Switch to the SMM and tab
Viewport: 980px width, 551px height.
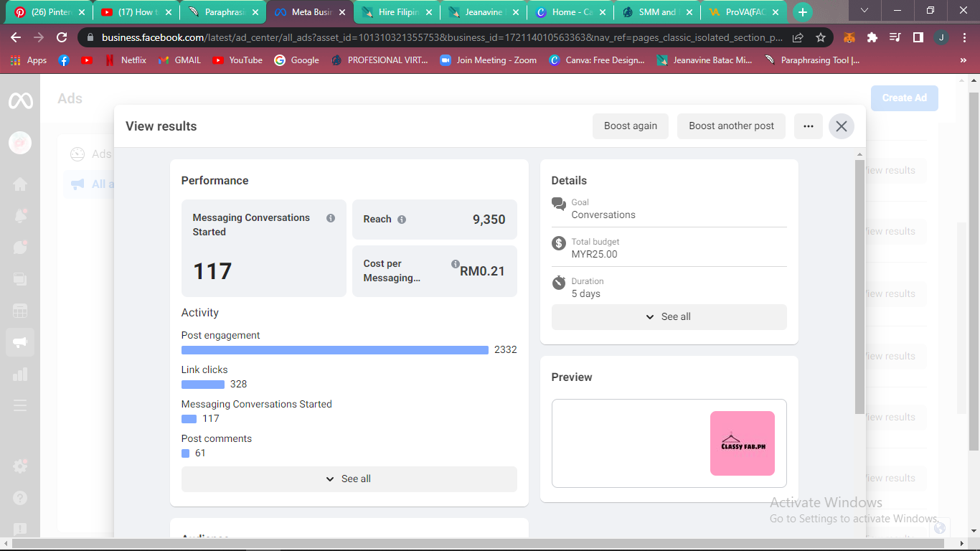657,12
